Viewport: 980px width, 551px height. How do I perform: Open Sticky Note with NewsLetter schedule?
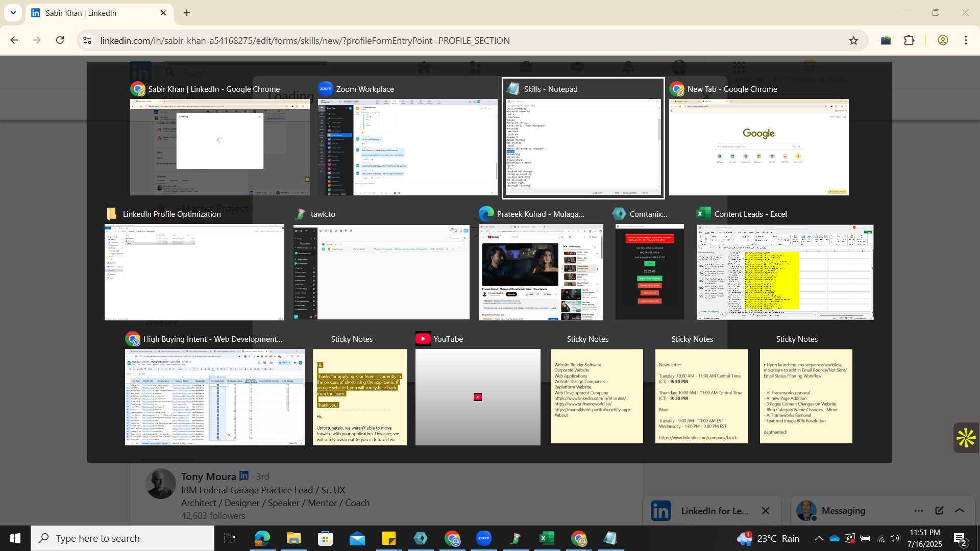coord(701,396)
